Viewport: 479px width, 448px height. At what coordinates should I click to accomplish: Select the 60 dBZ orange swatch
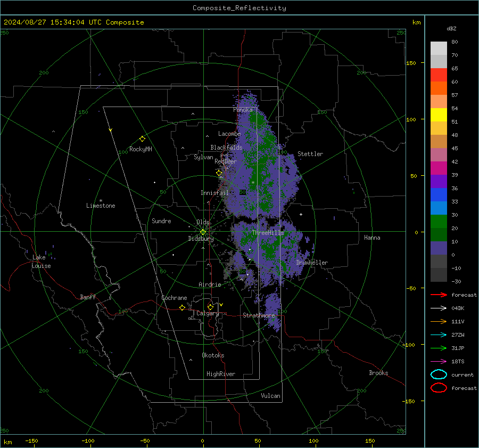[439, 88]
